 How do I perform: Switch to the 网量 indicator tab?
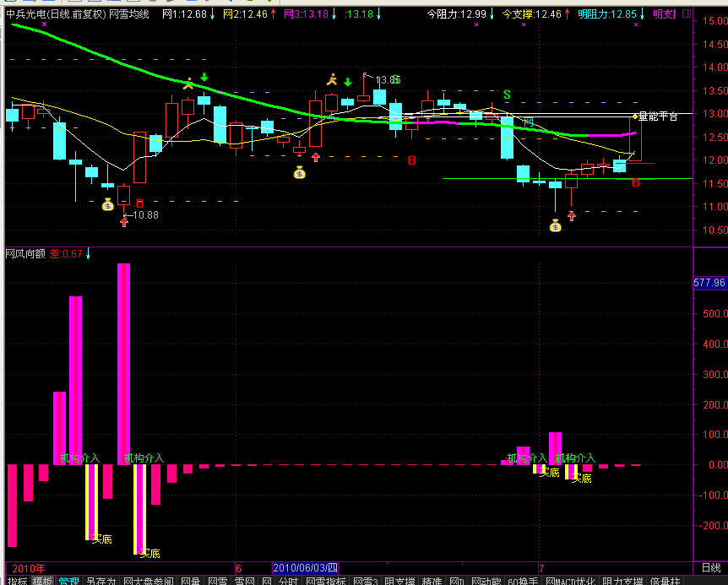[190, 581]
